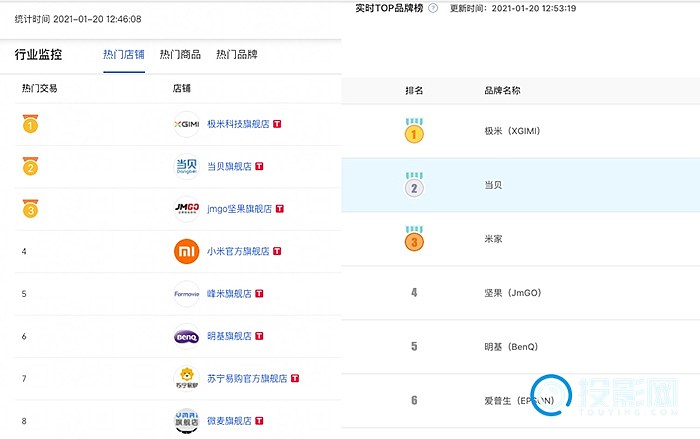
Task: Click the 统计时间 2021-01-20 12:46:08 timestamp
Action: click(x=78, y=19)
